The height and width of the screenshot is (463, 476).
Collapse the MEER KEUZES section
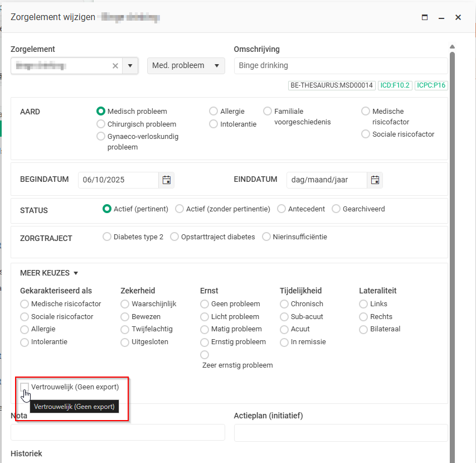pos(49,273)
